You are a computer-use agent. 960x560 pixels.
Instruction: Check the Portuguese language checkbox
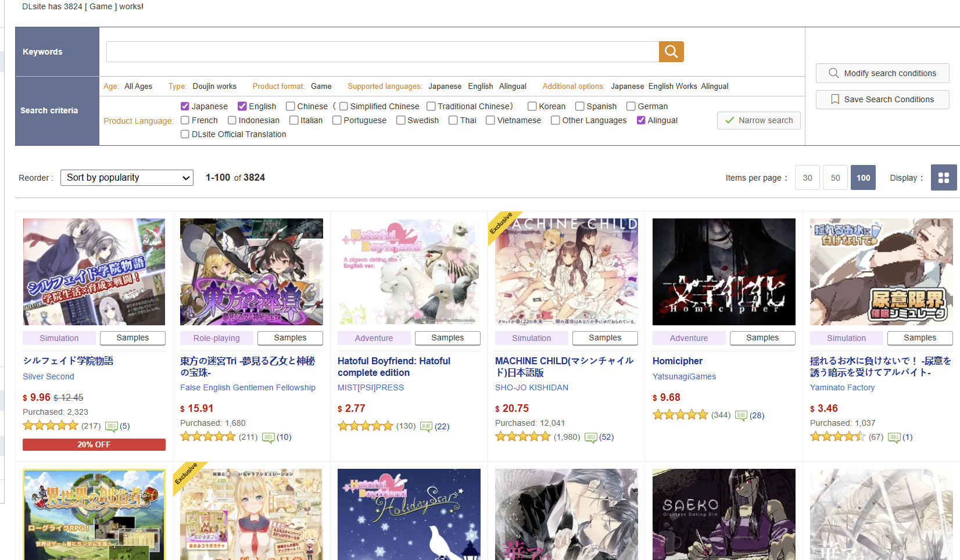[x=337, y=120]
